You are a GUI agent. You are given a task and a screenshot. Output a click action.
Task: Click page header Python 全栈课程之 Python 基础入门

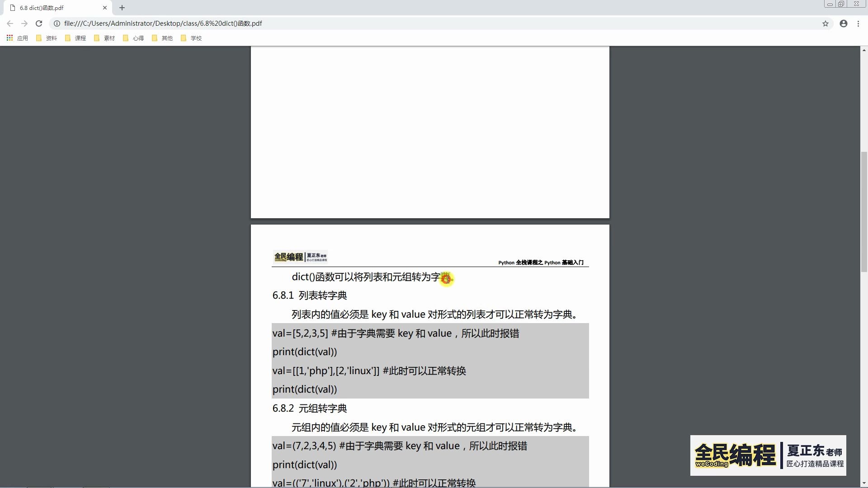point(541,263)
